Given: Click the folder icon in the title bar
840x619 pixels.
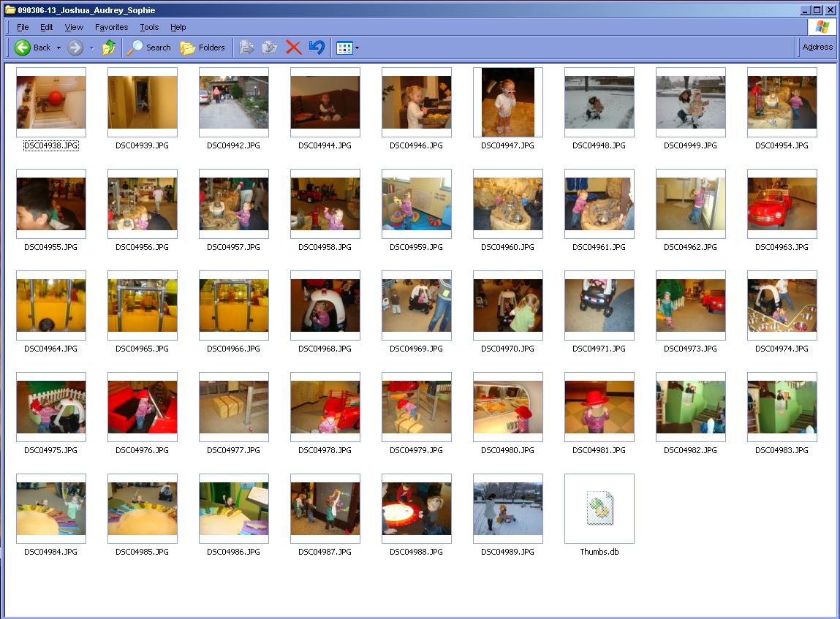Looking at the screenshot, I should click(x=10, y=10).
